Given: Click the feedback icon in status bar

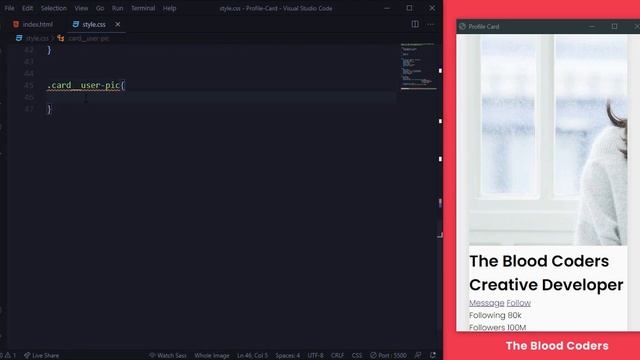Looking at the screenshot, I should point(418,356).
